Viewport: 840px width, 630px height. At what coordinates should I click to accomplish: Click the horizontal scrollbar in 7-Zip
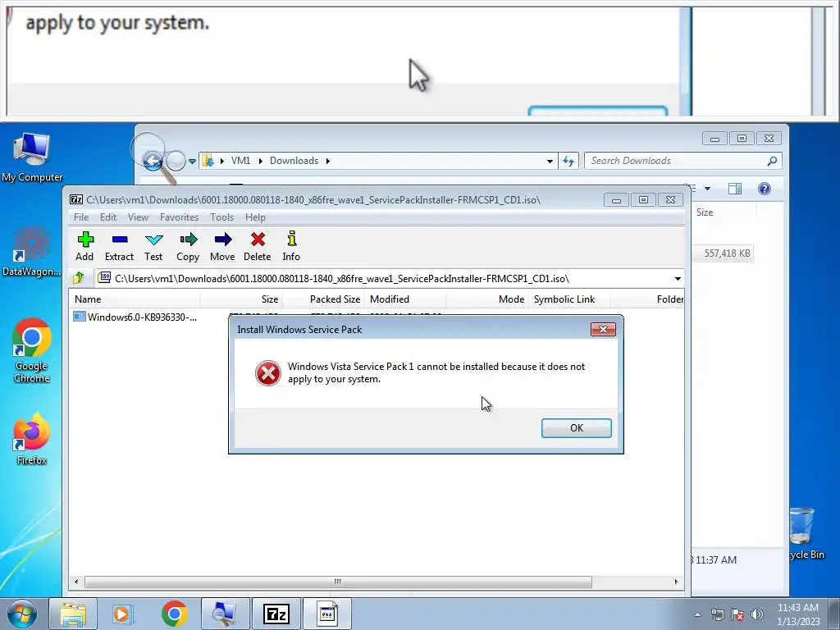[x=338, y=582]
